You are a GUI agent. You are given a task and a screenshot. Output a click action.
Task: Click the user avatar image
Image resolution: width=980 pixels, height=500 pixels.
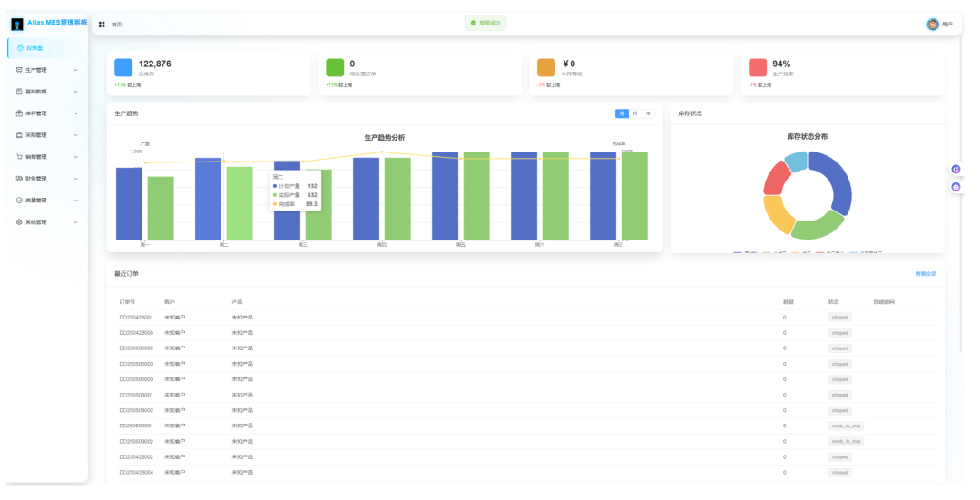[933, 25]
